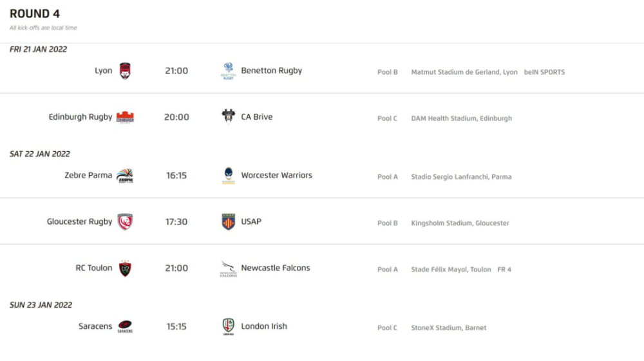Open the Lyon team name link
644x361 pixels.
point(103,71)
